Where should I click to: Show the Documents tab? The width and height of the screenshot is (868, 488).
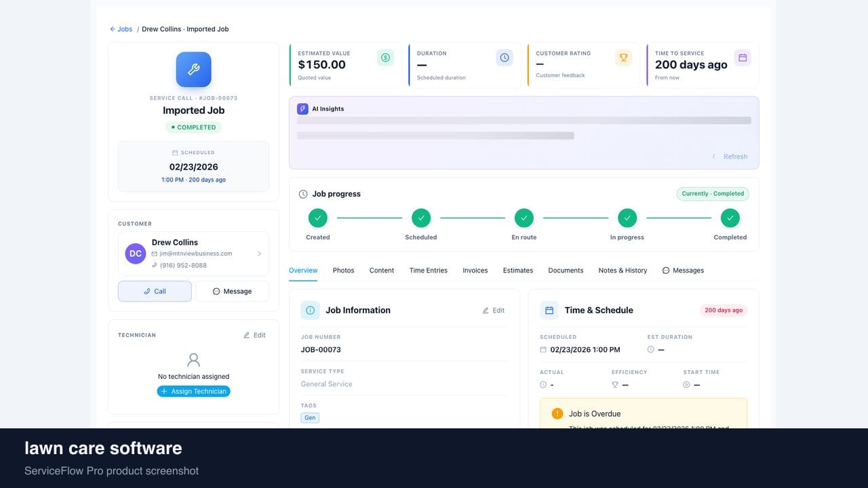[566, 270]
